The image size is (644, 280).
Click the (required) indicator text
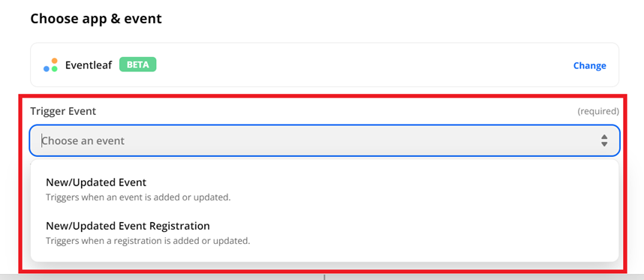(x=598, y=111)
